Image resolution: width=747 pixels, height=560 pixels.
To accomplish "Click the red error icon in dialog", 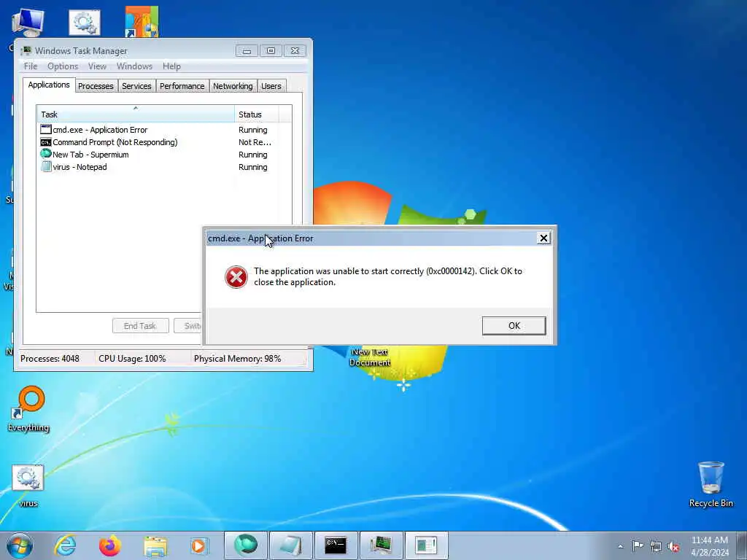I will pyautogui.click(x=236, y=276).
